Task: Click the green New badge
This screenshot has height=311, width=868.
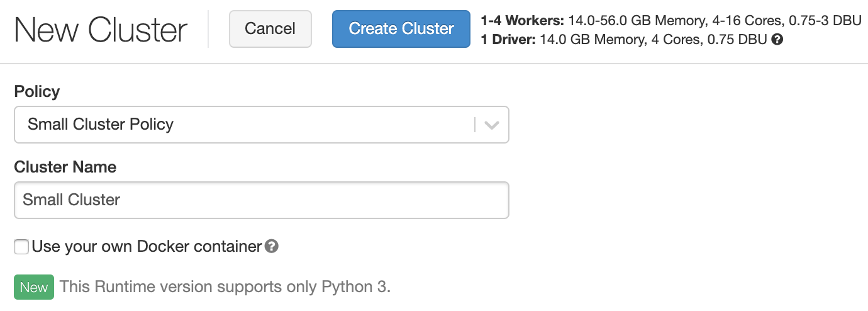Action: pyautogui.click(x=34, y=287)
